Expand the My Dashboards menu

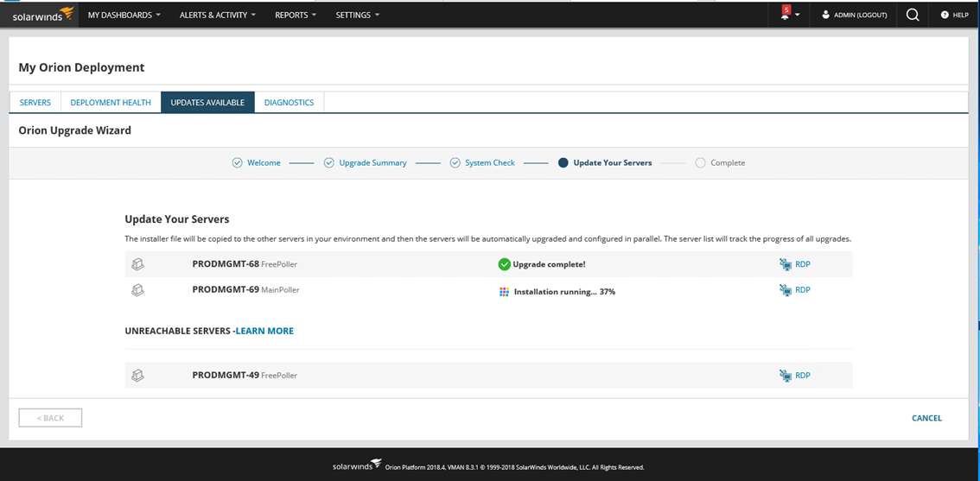[124, 15]
